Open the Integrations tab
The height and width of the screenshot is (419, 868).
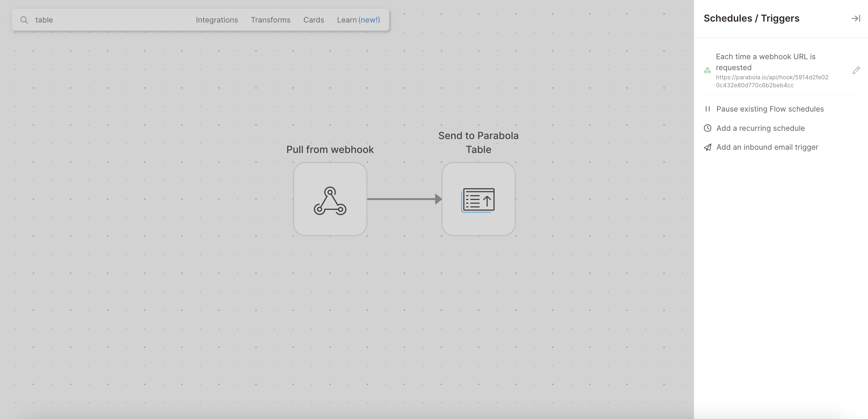(217, 20)
